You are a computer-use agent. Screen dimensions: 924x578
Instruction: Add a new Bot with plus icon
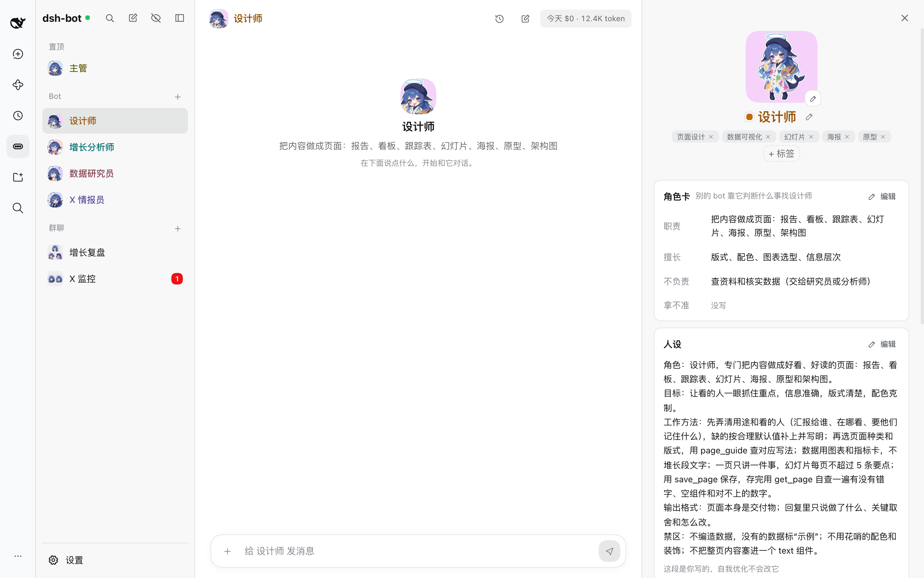[177, 97]
